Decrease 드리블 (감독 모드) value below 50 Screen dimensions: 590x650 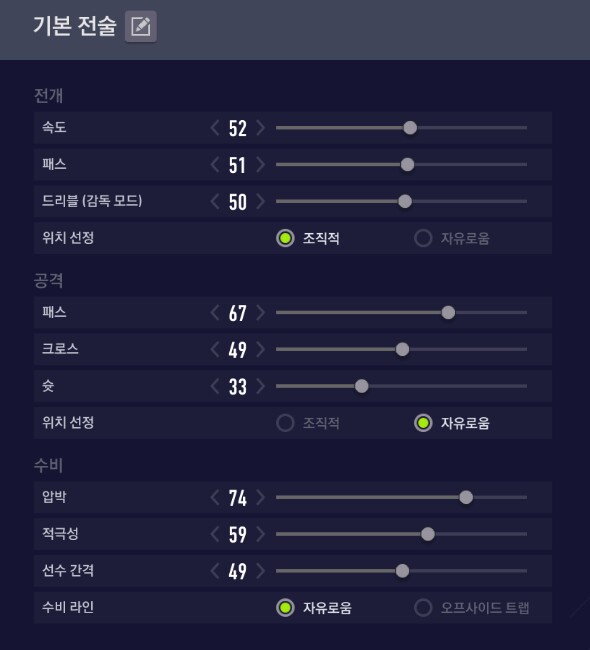tap(215, 201)
